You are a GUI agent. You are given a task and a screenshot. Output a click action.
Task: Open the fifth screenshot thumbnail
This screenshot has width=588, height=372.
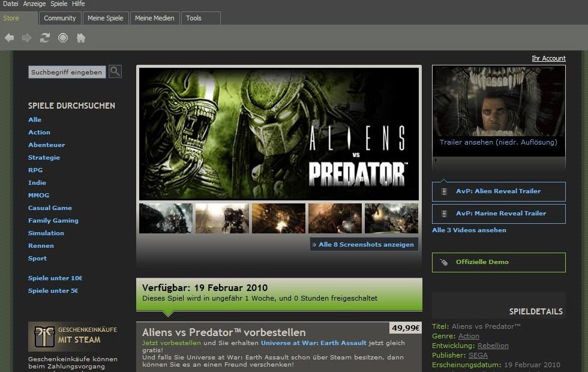(391, 218)
